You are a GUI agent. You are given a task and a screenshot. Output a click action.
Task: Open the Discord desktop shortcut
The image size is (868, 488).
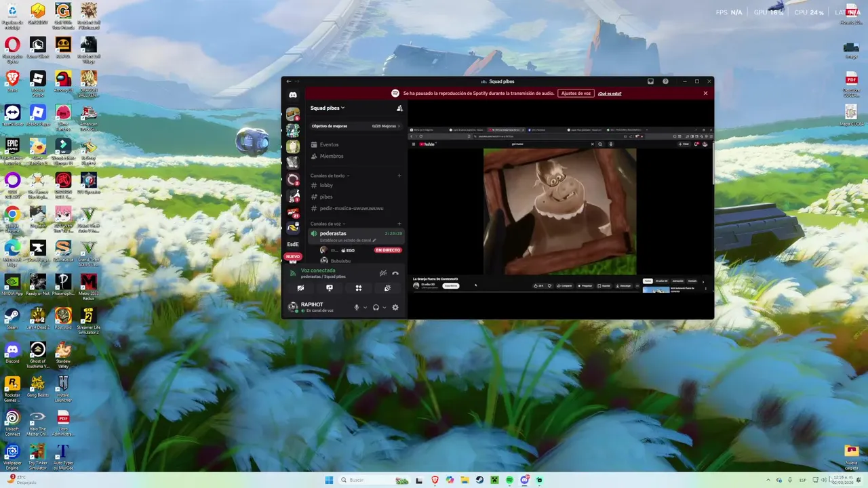12,352
